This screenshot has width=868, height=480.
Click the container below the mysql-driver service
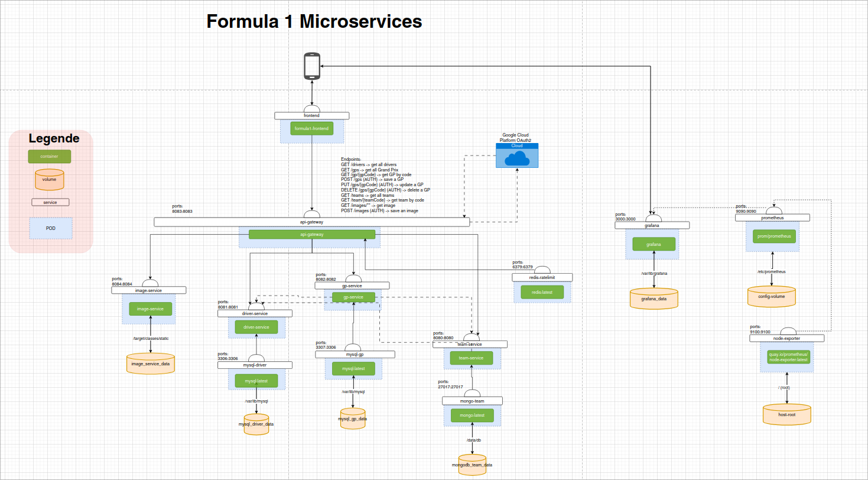(x=256, y=381)
